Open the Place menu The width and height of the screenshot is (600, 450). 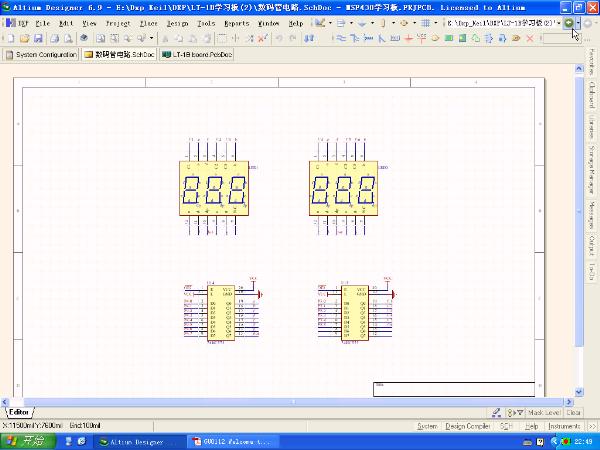(x=148, y=21)
